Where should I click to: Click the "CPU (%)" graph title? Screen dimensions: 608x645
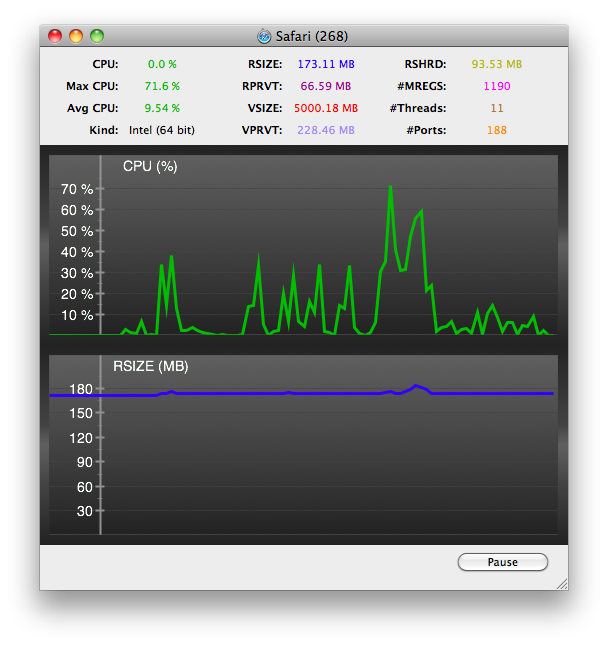click(x=150, y=166)
